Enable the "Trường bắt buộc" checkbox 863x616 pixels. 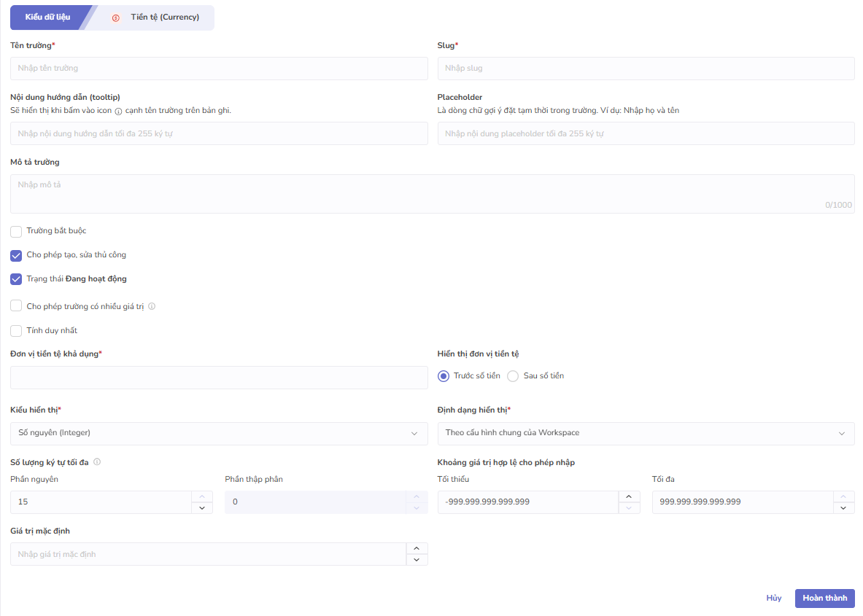(16, 232)
